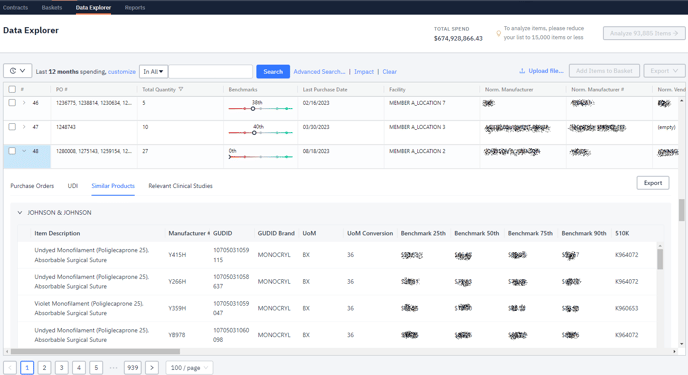Collapse the JOHNSON & JOHNSON group

pyautogui.click(x=20, y=213)
